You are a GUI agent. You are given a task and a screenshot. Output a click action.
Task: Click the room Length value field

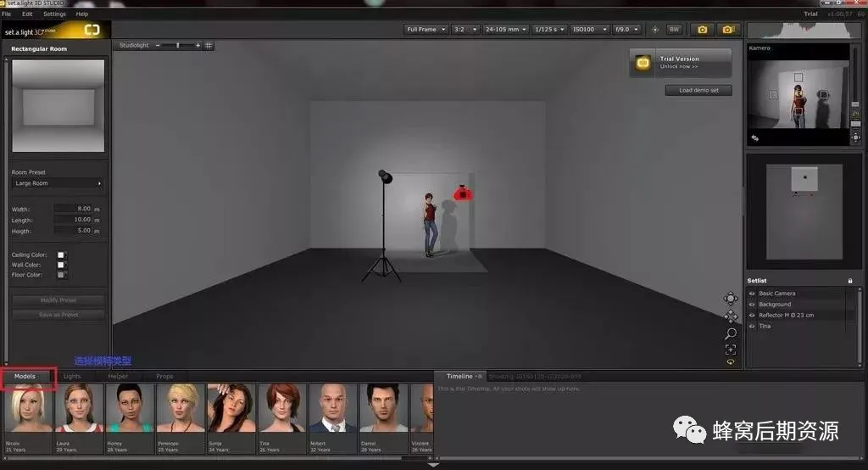tap(73, 220)
